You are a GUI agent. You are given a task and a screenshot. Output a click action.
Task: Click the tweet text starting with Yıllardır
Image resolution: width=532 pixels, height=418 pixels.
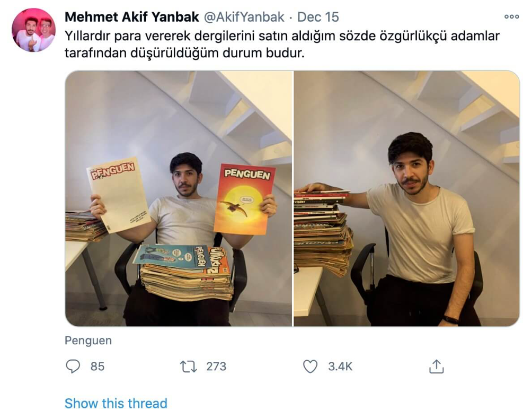[x=282, y=44]
